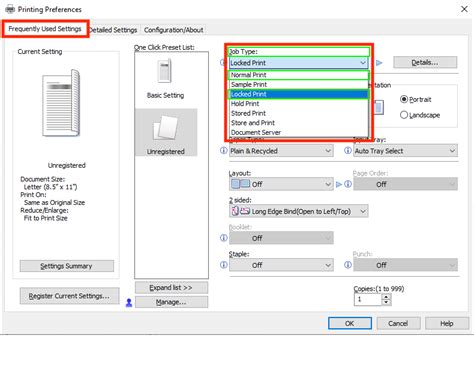Click info icon beside Staple
Viewport: 474px width, 366px height.
coord(224,265)
